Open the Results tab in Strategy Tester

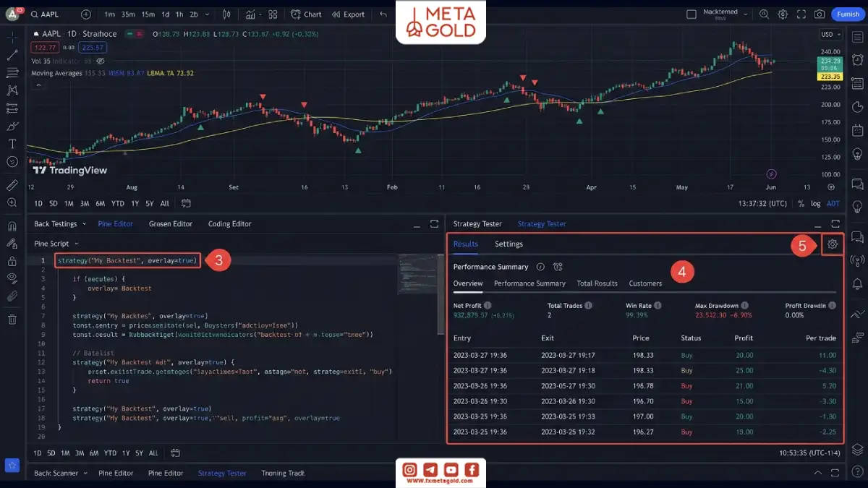(x=465, y=244)
